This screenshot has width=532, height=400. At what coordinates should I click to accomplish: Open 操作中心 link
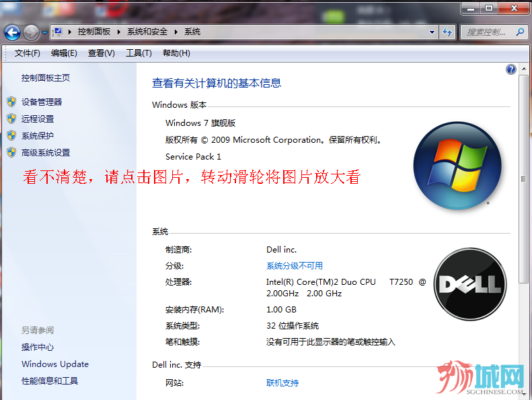pyautogui.click(x=38, y=347)
